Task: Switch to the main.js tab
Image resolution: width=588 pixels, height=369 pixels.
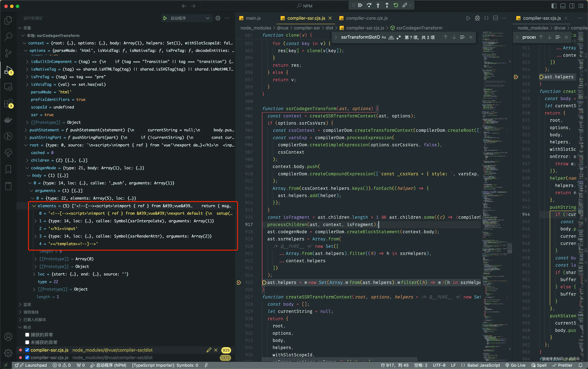Action: tap(253, 18)
